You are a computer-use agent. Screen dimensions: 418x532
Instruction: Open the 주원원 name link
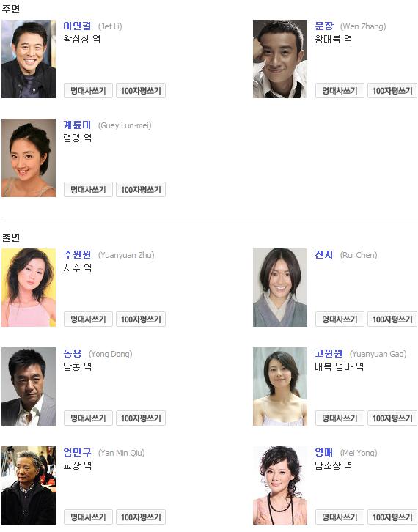pyautogui.click(x=77, y=254)
